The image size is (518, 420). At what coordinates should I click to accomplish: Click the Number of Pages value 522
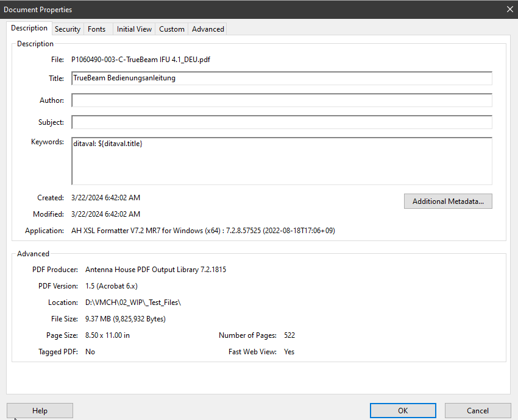point(289,335)
